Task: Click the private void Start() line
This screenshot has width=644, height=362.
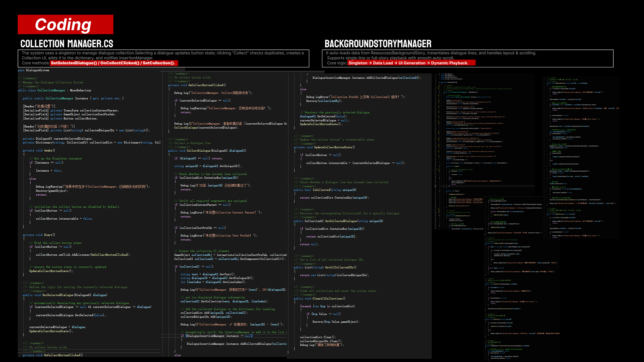Action: [x=39, y=235]
